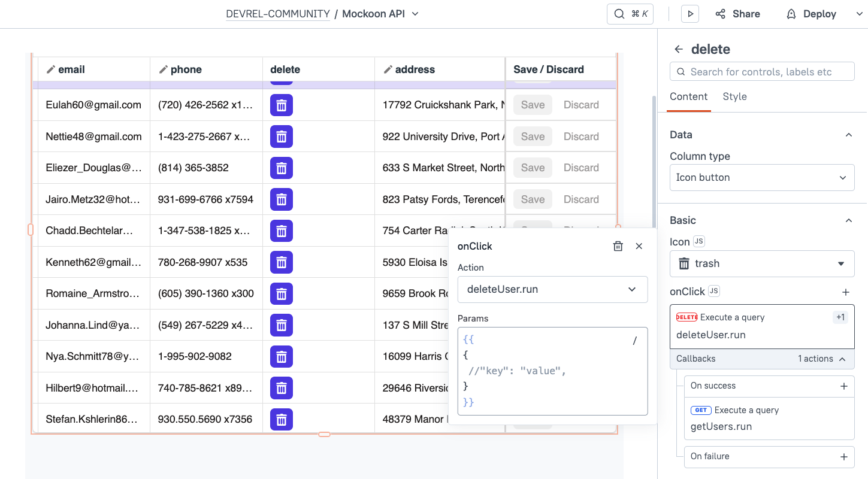Go back from delete column settings

click(678, 49)
